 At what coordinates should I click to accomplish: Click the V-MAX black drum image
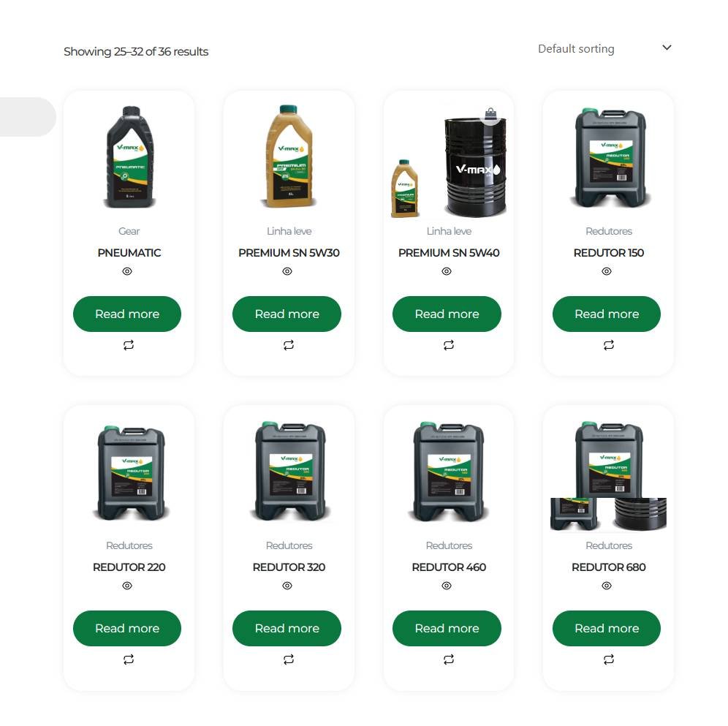pos(475,166)
